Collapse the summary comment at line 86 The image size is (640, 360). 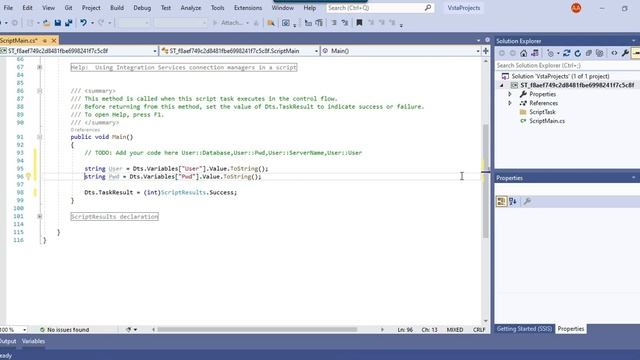[40, 91]
